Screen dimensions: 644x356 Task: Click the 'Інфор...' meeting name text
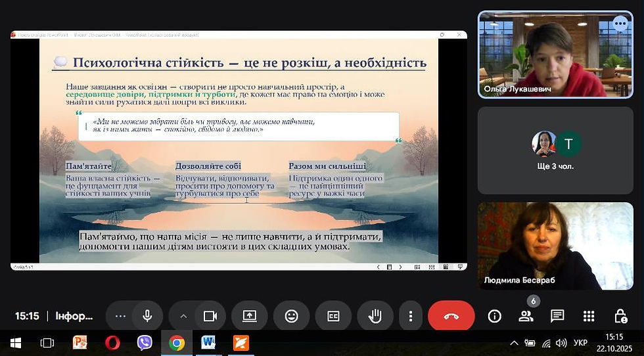click(x=74, y=316)
